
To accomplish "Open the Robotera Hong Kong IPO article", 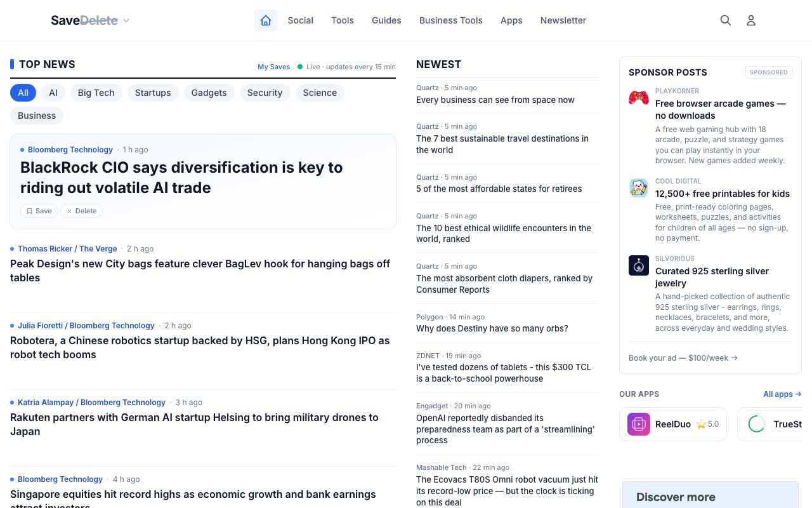I will coord(200,347).
